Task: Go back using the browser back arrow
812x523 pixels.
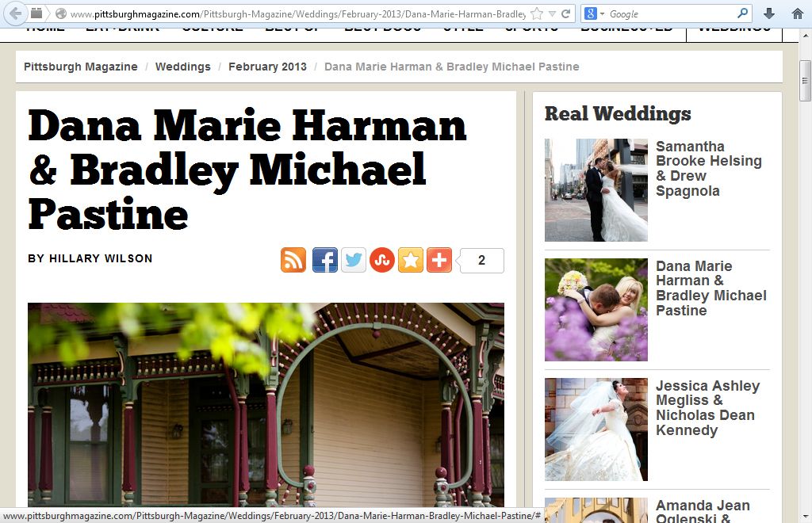Action: click(16, 13)
